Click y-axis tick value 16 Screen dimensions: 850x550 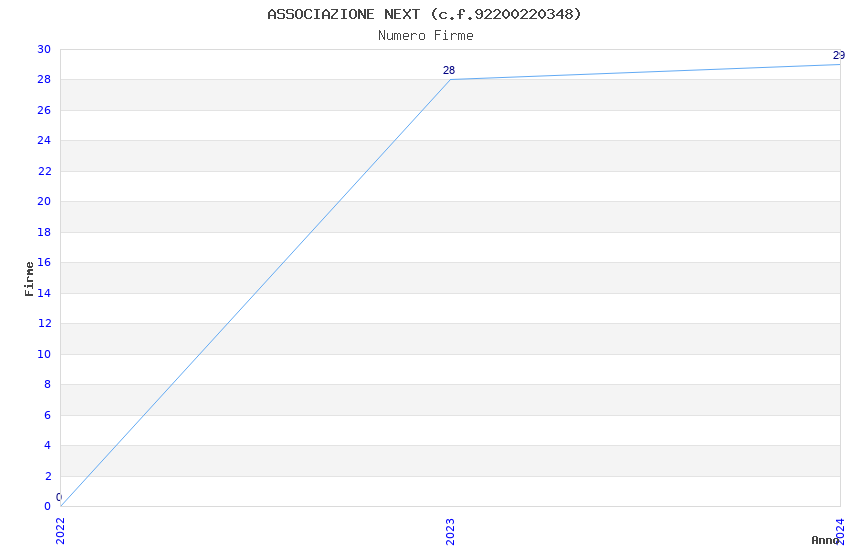pyautogui.click(x=44, y=262)
